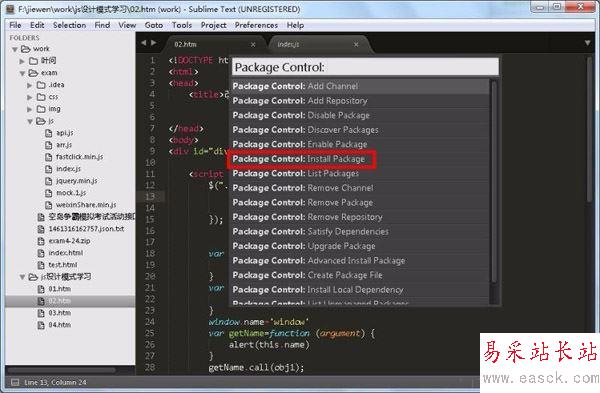Expand the .idea folder arrow
The height and width of the screenshot is (393, 600).
click(x=30, y=85)
